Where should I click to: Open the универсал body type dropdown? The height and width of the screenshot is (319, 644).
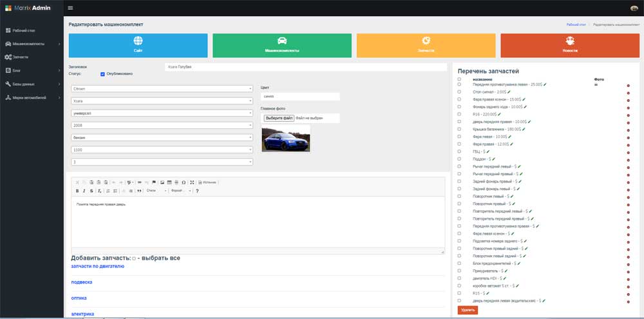(162, 113)
